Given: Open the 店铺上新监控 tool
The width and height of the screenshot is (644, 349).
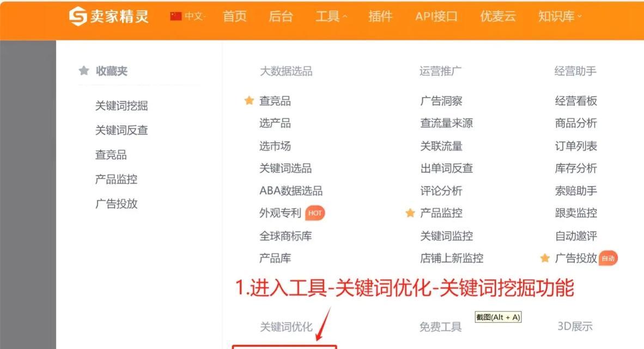Looking at the screenshot, I should point(452,258).
